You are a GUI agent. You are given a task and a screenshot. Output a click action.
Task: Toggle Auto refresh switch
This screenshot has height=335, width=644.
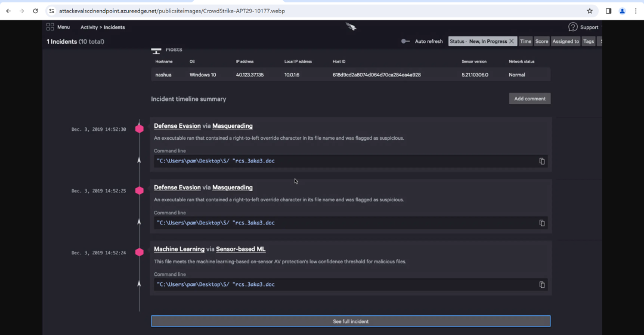click(405, 41)
